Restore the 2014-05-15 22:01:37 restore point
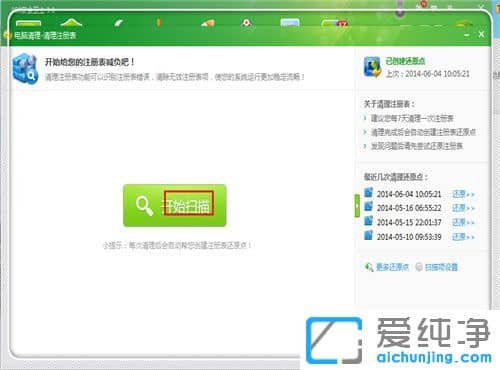Image resolution: width=500 pixels, height=370 pixels. click(x=463, y=222)
